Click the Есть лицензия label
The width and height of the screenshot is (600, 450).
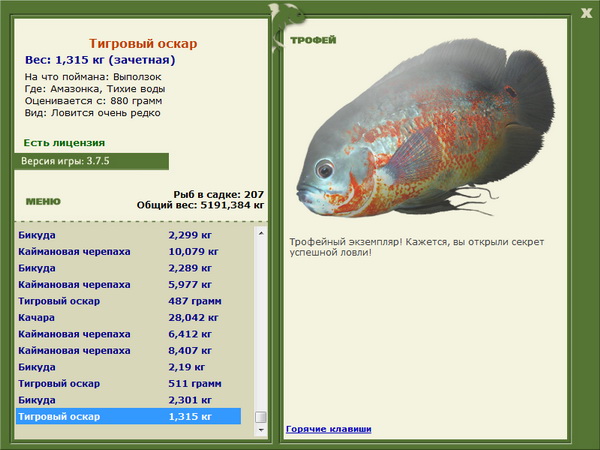point(64,143)
